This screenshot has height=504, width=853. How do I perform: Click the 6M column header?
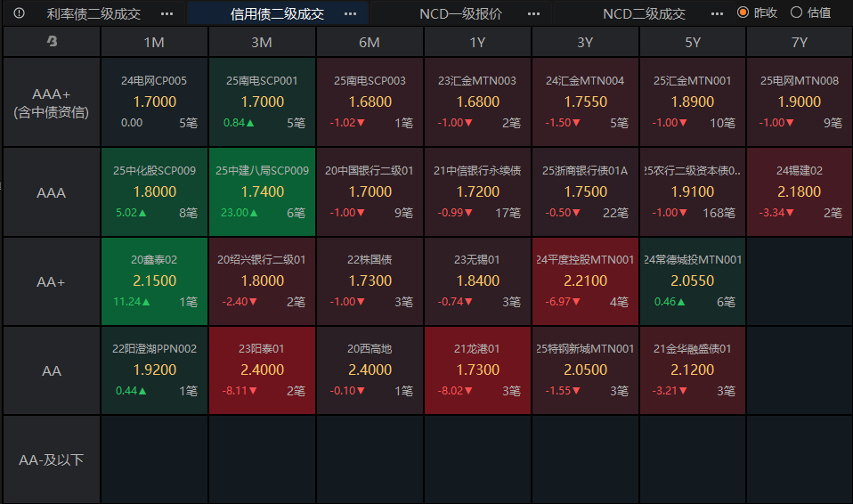(370, 42)
